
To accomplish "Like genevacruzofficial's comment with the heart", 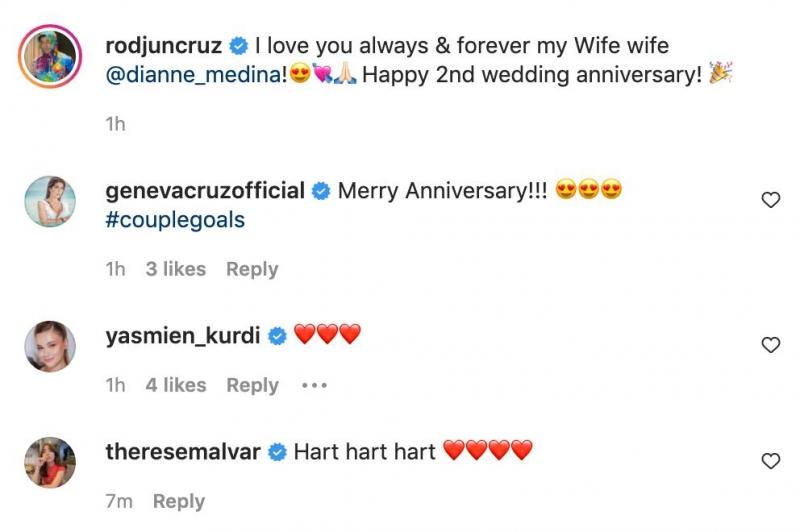I will pyautogui.click(x=770, y=201).
